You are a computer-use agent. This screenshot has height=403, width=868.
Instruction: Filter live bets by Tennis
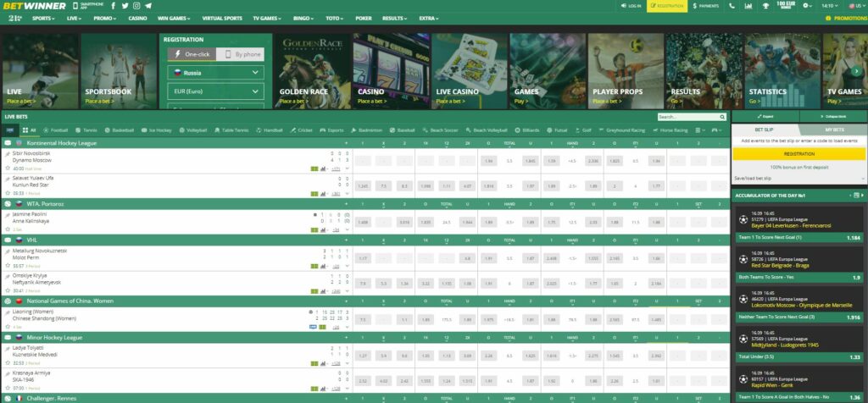(x=86, y=130)
